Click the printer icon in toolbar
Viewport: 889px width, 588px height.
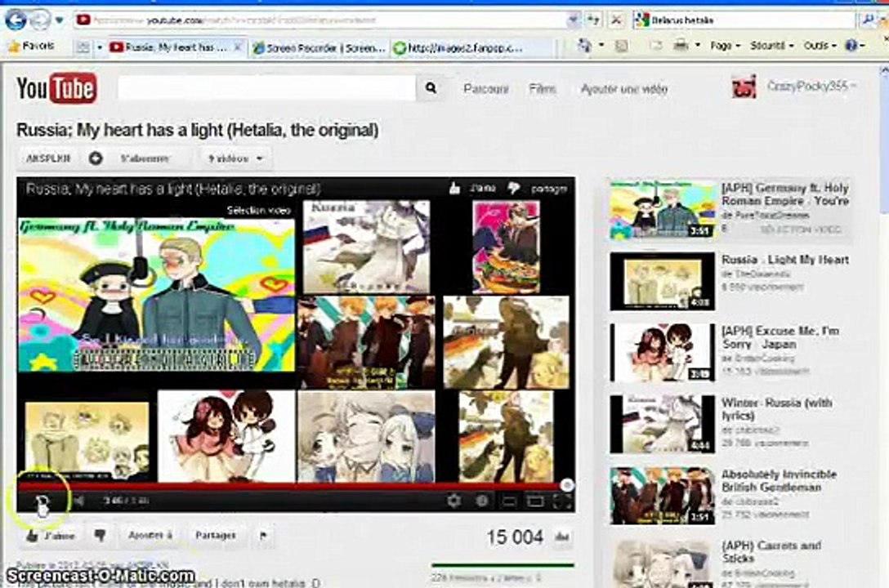[x=681, y=45]
